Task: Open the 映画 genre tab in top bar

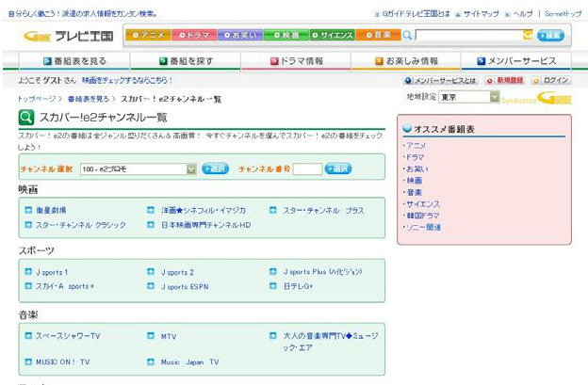Action: click(x=286, y=35)
